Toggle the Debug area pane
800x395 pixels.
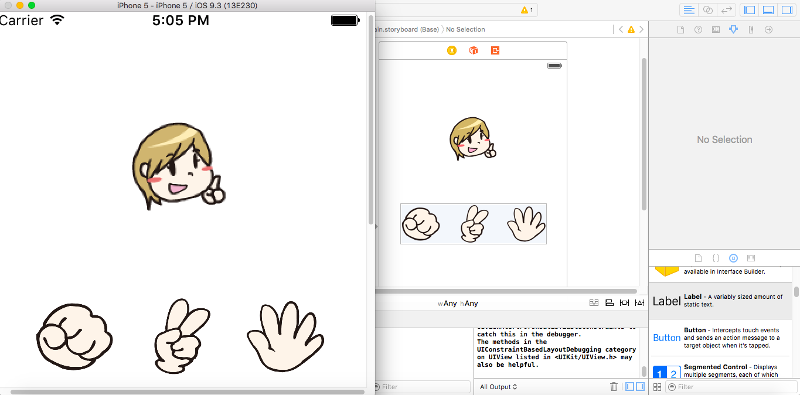(x=768, y=10)
